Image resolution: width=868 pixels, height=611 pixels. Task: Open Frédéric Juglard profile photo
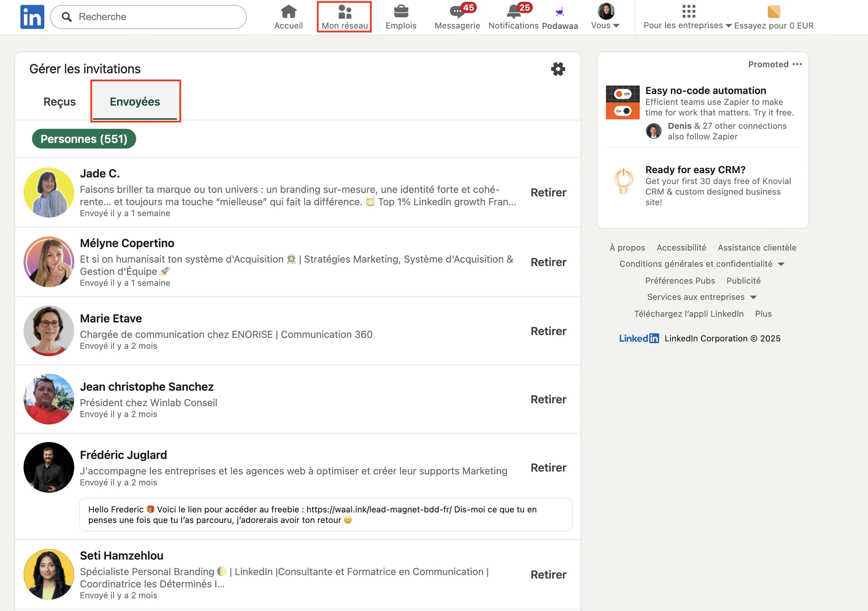[x=49, y=467]
